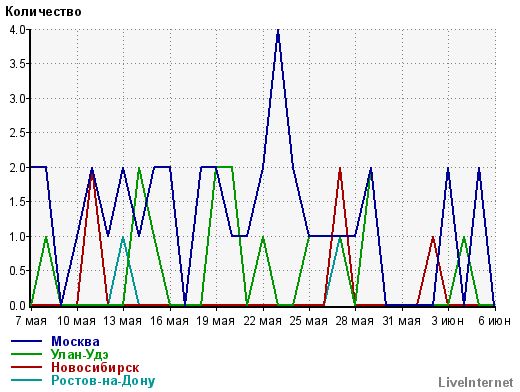Click the 13 мая date axis label
Screen dimensions: 520x392
pos(123,321)
